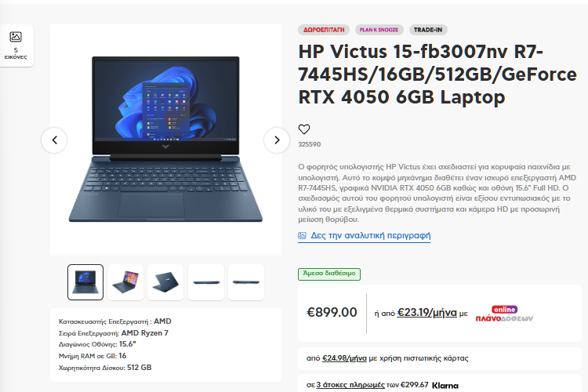This screenshot has width=588, height=392.
Task: Add product to wishlist with heart icon
Action: pyautogui.click(x=304, y=129)
